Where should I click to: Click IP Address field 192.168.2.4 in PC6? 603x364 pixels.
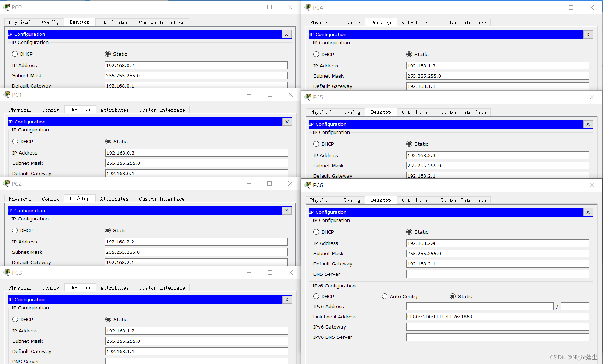[x=498, y=243]
